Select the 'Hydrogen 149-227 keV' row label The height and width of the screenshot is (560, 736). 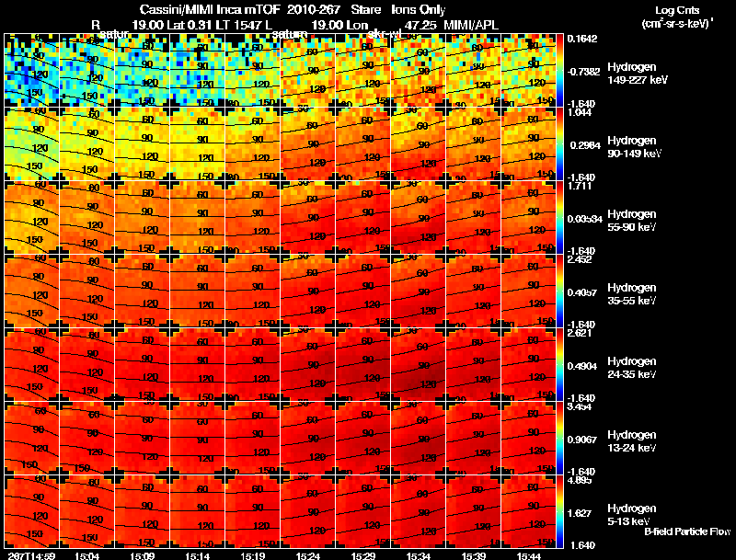click(638, 74)
